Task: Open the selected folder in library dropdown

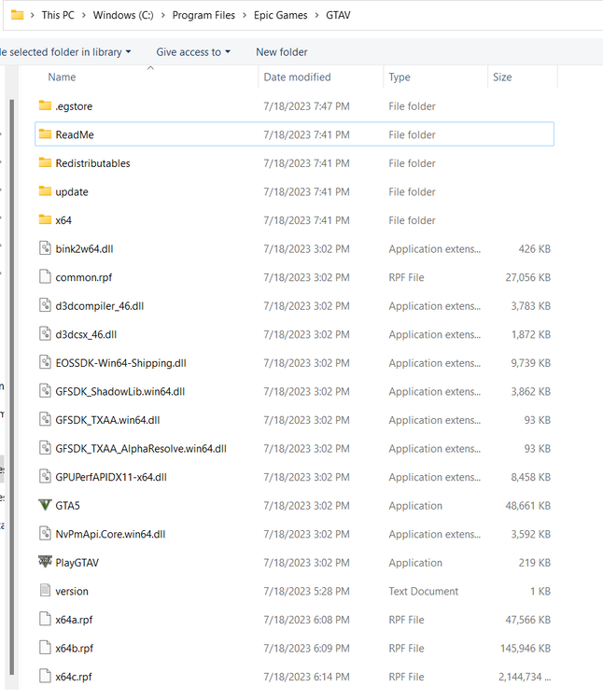Action: (x=65, y=51)
